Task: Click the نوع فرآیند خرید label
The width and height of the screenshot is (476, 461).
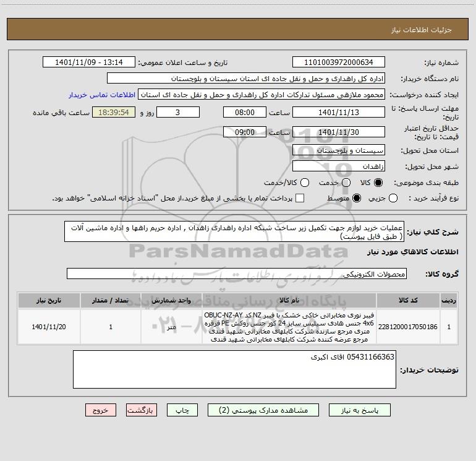Action: point(433,199)
